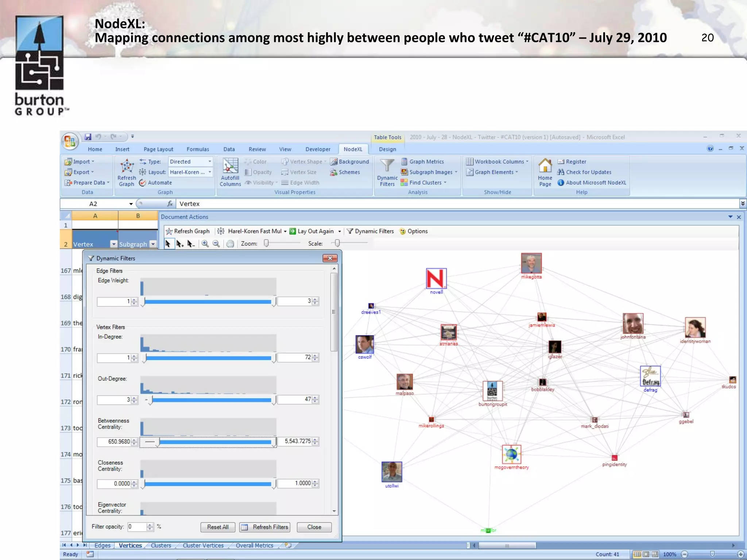
Task: Open the Design ribbon tab
Action: [387, 149]
